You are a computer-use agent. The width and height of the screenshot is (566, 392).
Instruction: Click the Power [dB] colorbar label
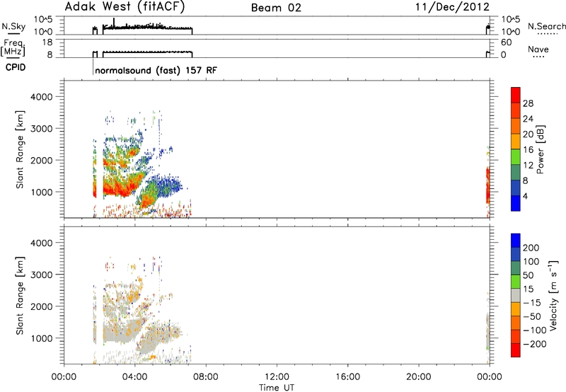tap(540, 149)
